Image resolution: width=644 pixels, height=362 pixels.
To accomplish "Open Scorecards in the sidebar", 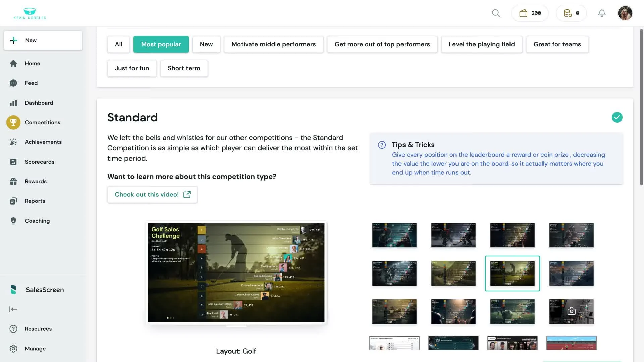I will 39,162.
